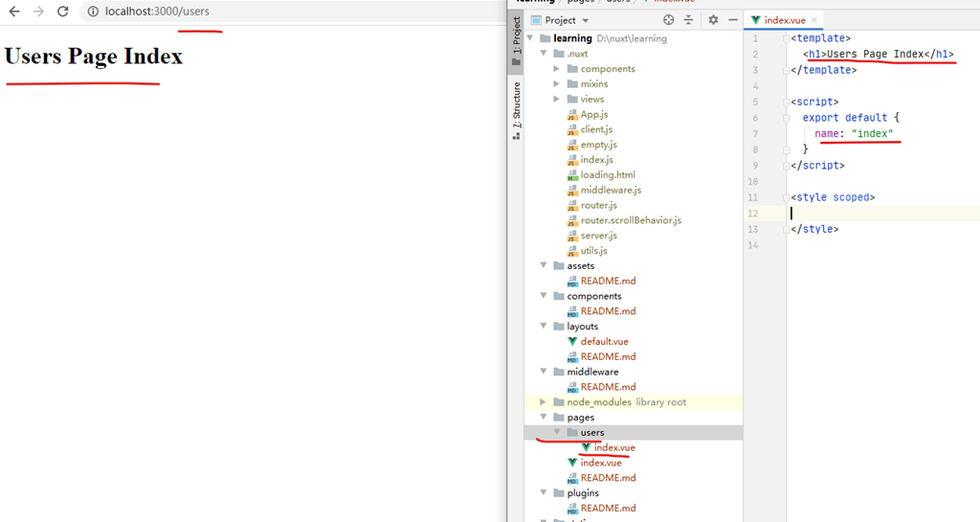Select the empty.js file icon

pyautogui.click(x=572, y=145)
